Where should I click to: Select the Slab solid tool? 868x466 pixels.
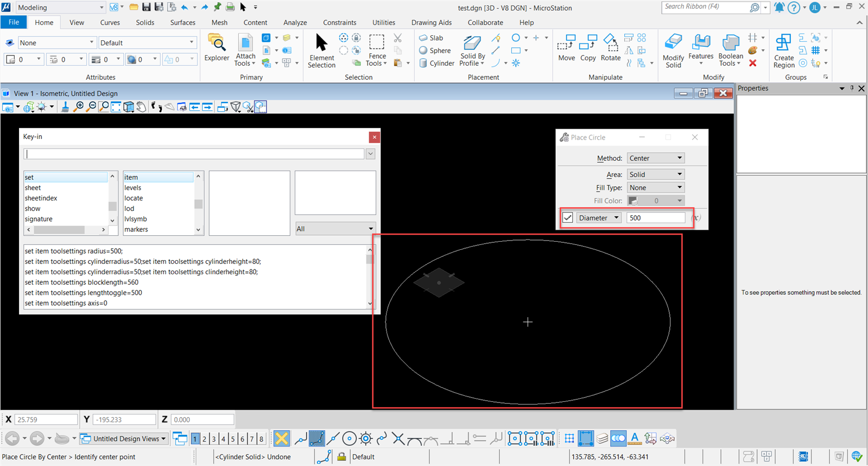coord(431,38)
